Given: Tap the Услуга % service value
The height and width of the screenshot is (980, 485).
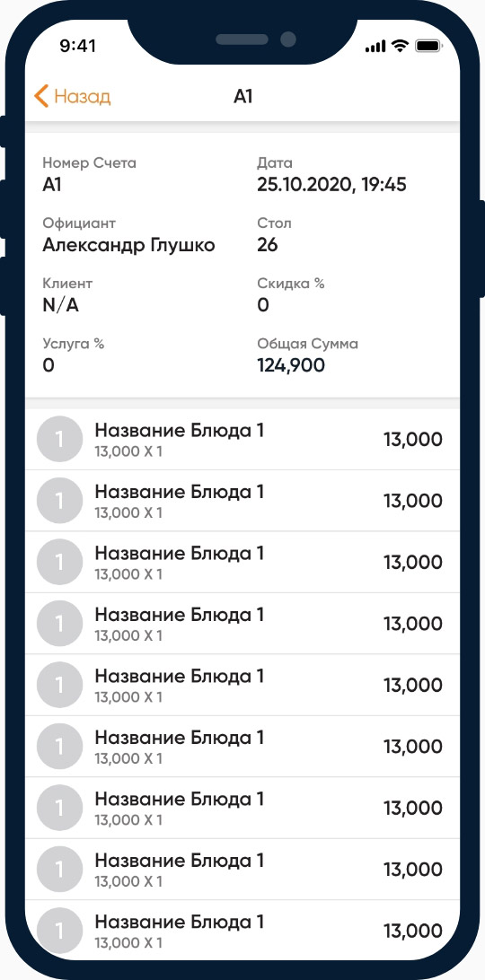Looking at the screenshot, I should pyautogui.click(x=48, y=365).
